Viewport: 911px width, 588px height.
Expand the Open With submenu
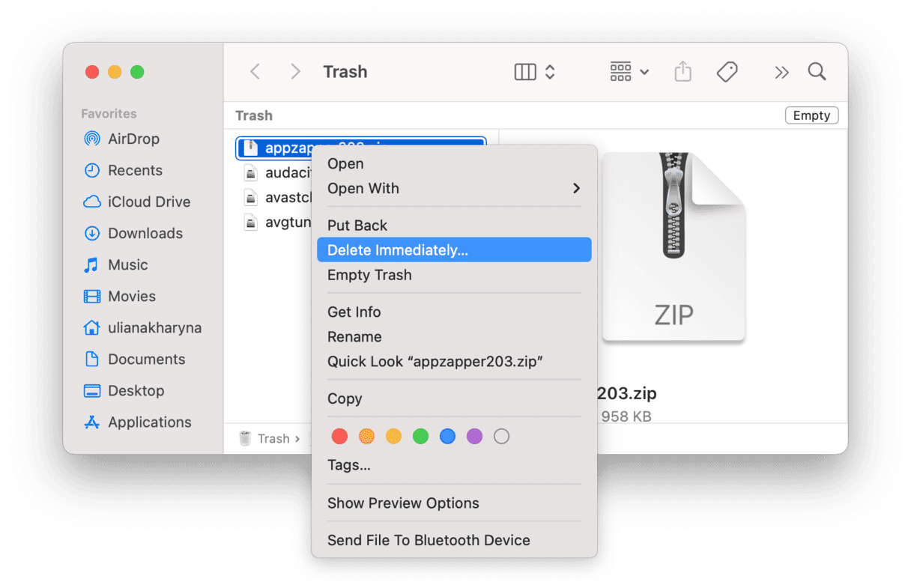tap(454, 189)
